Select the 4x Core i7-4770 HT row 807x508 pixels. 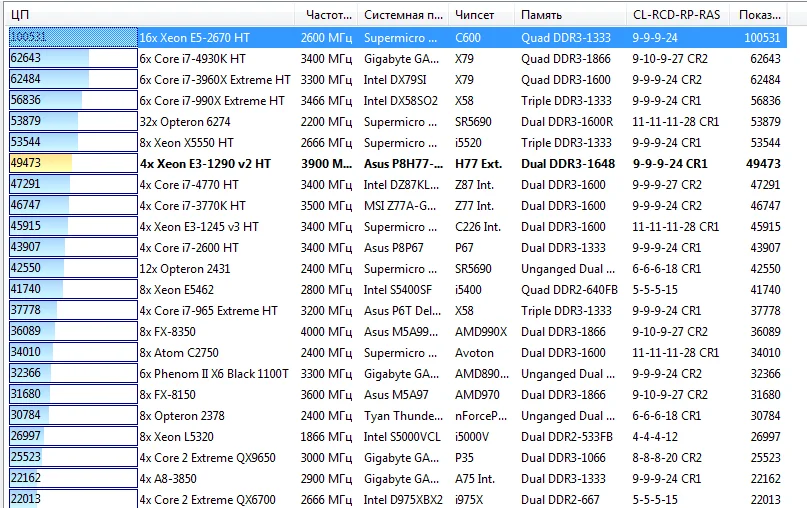pyautogui.click(x=398, y=185)
